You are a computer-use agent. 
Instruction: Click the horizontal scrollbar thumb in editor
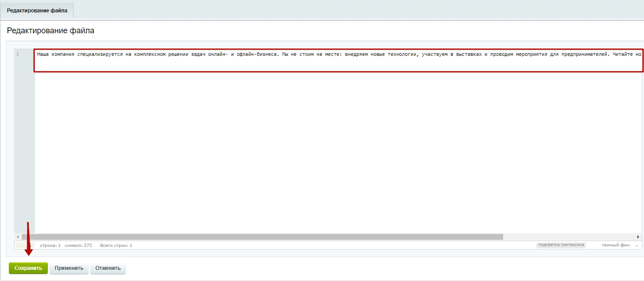coord(262,237)
